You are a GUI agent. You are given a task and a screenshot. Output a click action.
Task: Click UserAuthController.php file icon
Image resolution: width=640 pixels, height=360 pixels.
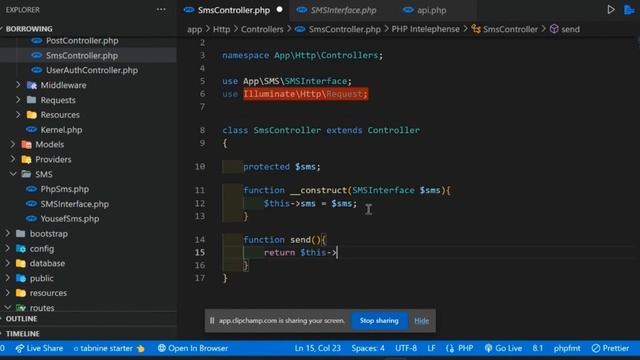point(37,70)
